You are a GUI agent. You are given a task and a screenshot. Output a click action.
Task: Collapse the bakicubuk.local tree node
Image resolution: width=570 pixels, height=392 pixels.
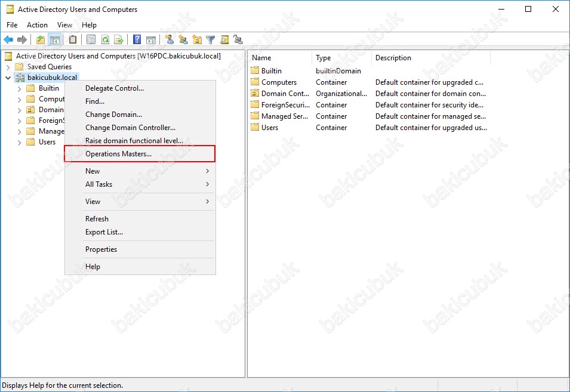[8, 78]
